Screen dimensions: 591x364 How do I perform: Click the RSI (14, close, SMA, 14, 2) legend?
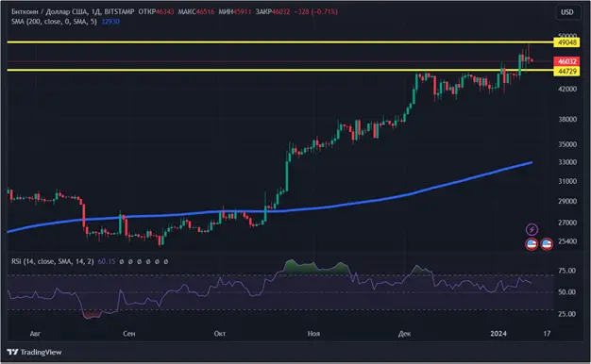52,261
